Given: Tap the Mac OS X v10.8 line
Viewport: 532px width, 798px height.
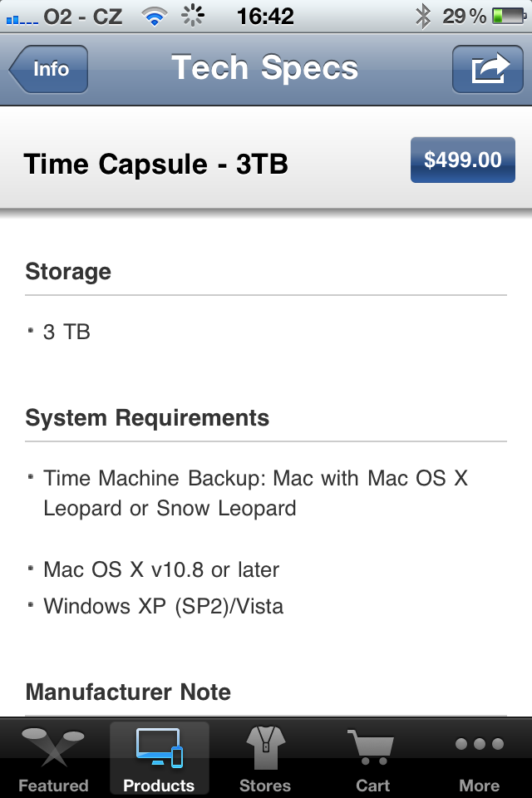Looking at the screenshot, I should coord(161,569).
